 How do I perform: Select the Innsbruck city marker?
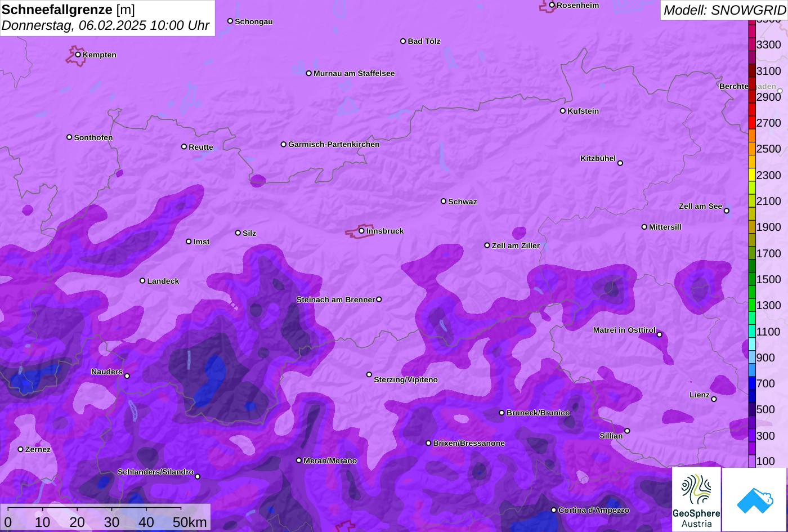(361, 231)
